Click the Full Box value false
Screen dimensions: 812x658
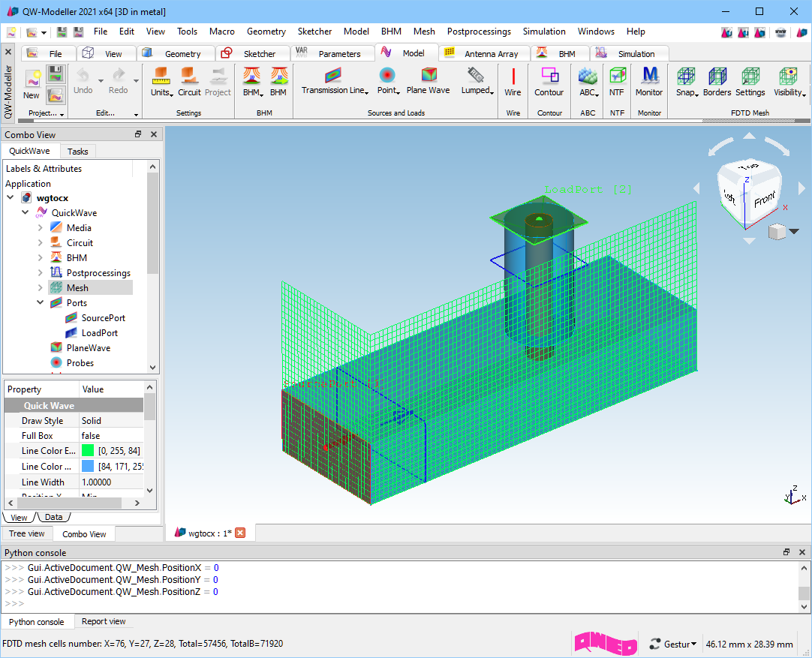tap(111, 436)
